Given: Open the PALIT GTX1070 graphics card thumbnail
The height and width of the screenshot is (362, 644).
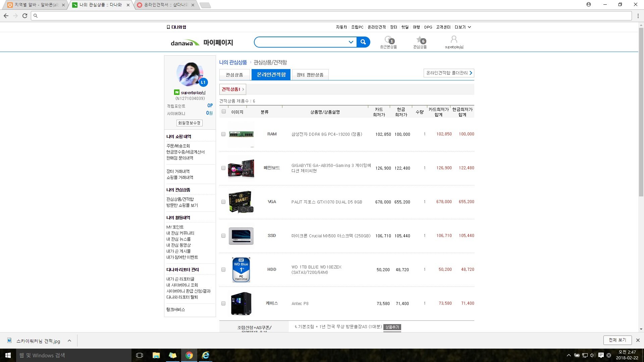Looking at the screenshot, I should 241,202.
